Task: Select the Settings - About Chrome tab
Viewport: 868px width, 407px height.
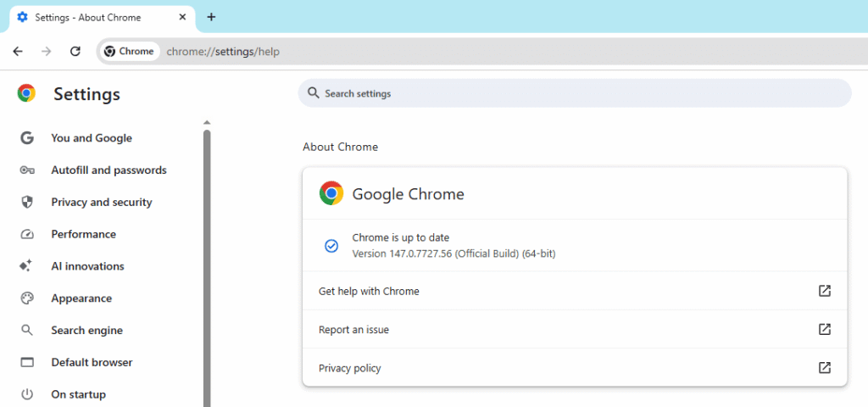Action: pos(103,19)
